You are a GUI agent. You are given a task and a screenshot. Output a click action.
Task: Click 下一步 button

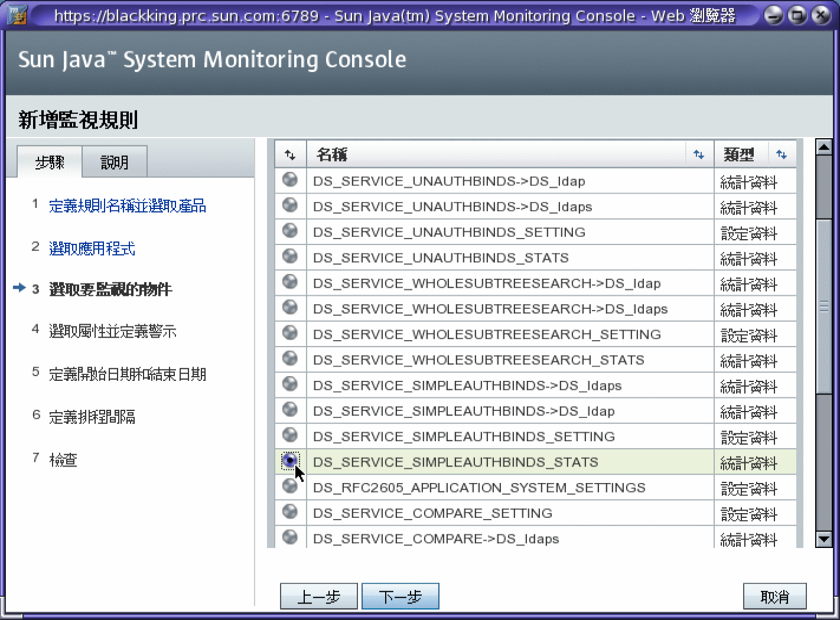[401, 596]
